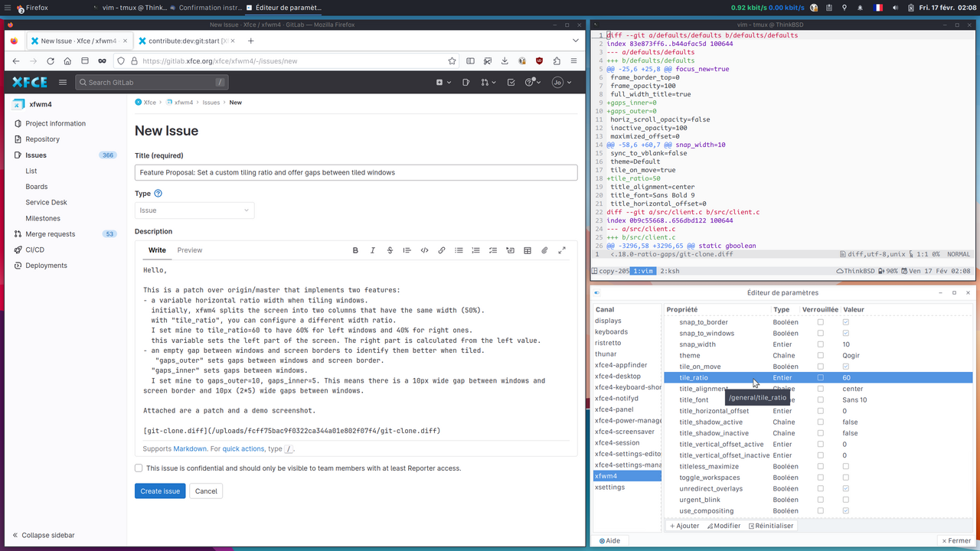This screenshot has height=551, width=980.
Task: Open the Markdown help link
Action: pyautogui.click(x=190, y=449)
